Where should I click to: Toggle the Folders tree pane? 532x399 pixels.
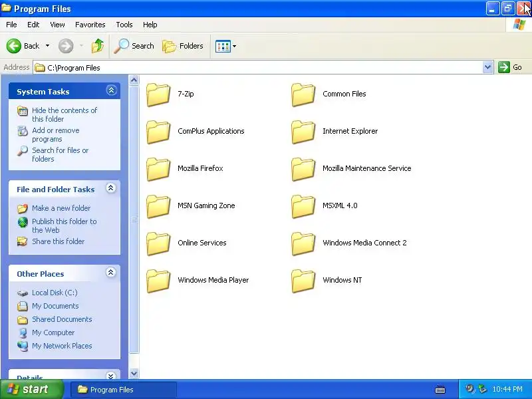pyautogui.click(x=183, y=46)
